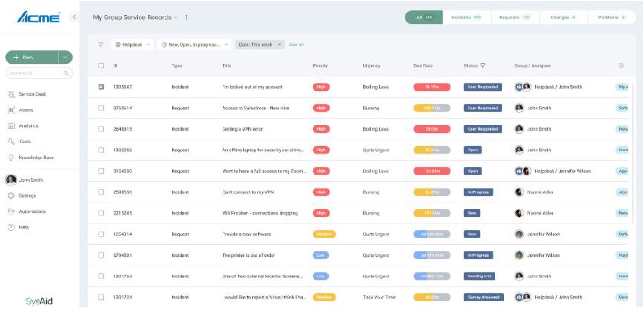Open Help from the sidebar
Viewport: 644px width, 309px height.
pos(18,227)
